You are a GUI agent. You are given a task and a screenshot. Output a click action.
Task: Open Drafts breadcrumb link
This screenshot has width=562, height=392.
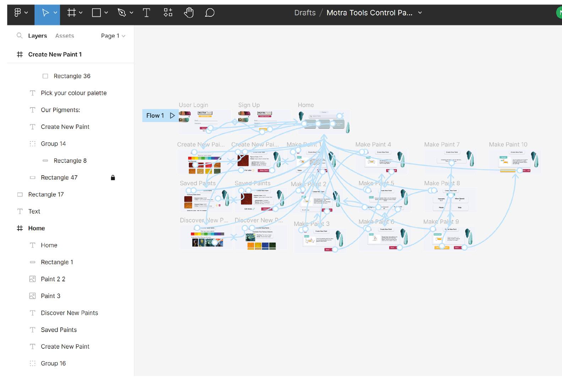305,13
